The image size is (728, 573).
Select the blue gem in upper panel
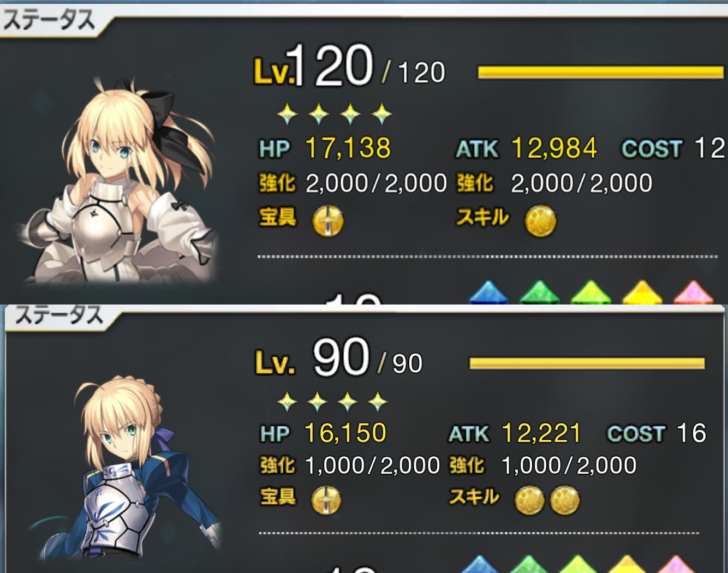(x=488, y=293)
